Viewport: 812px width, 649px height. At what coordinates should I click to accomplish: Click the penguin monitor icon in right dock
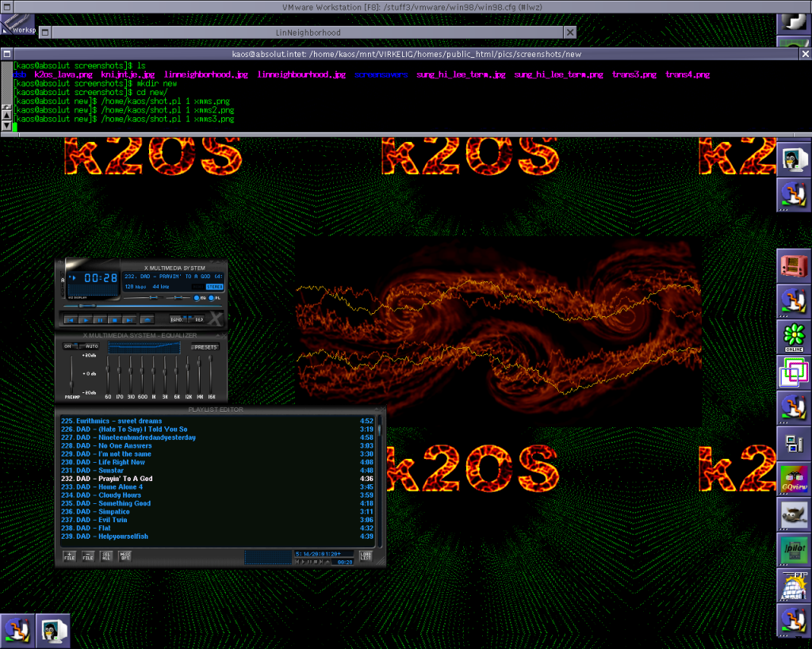794,159
